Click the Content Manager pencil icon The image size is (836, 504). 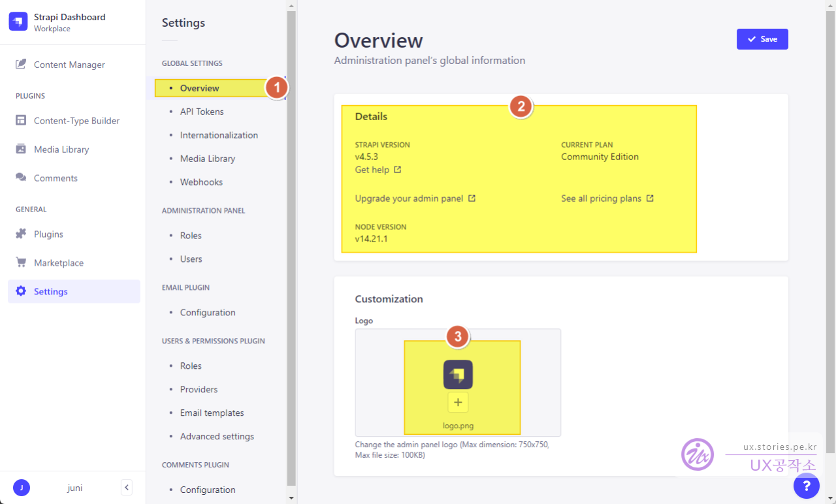(x=21, y=64)
